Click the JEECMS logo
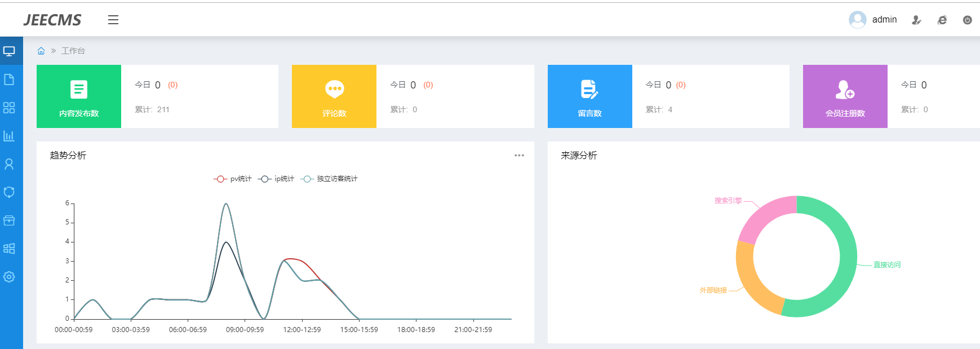This screenshot has height=349, width=980. (x=52, y=20)
